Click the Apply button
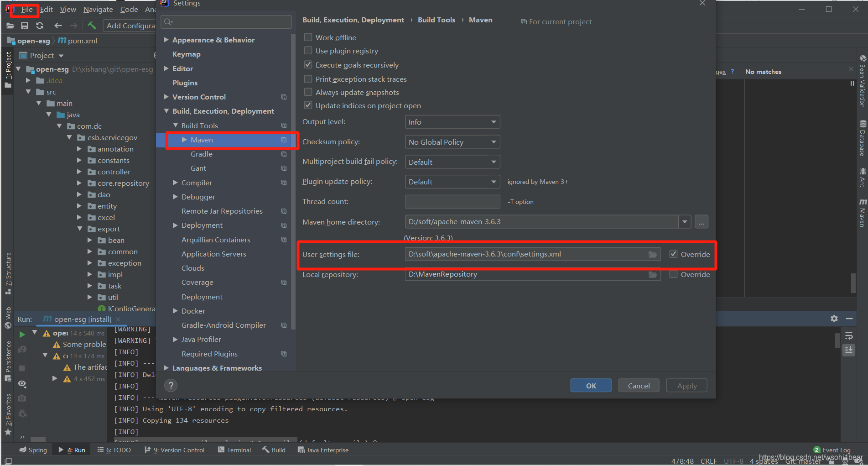868x466 pixels. click(x=686, y=386)
